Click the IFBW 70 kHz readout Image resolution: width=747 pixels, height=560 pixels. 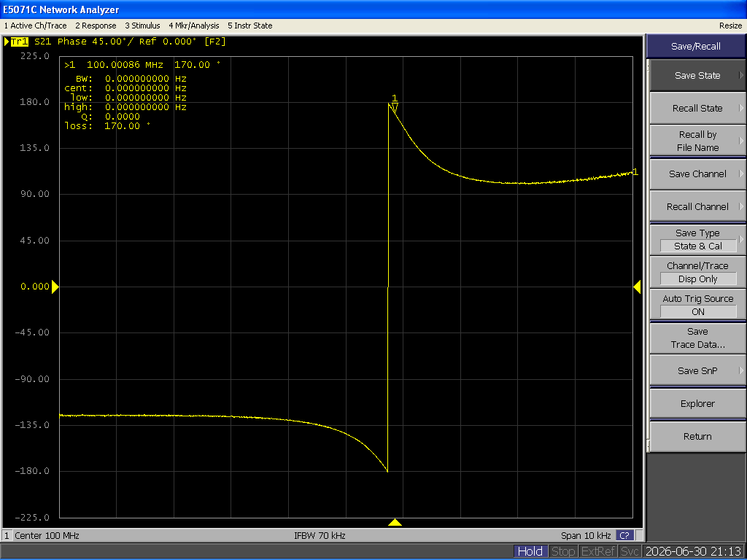[x=320, y=535]
